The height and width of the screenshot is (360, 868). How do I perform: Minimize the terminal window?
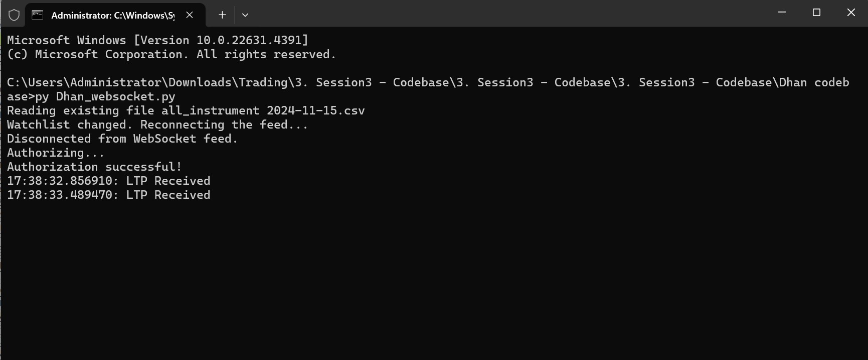(x=782, y=13)
